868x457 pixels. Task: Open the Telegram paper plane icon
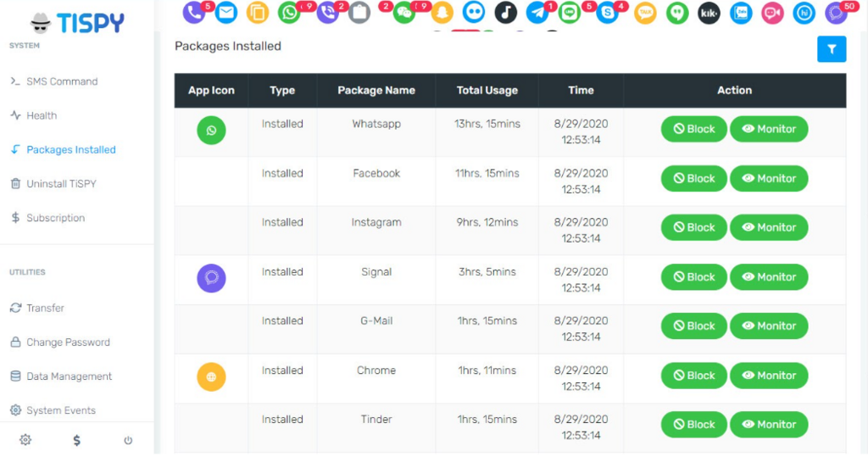537,12
